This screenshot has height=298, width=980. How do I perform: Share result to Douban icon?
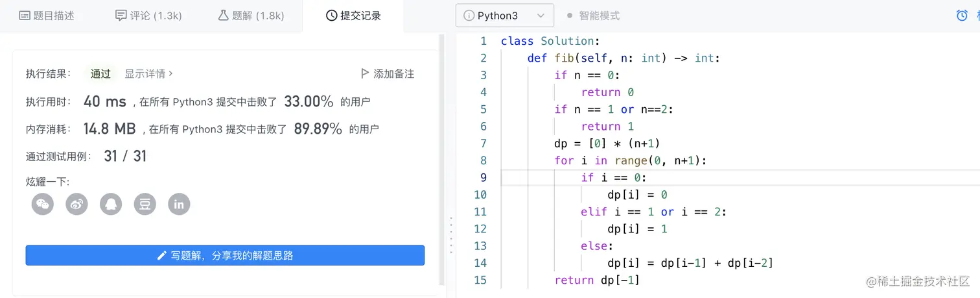145,204
